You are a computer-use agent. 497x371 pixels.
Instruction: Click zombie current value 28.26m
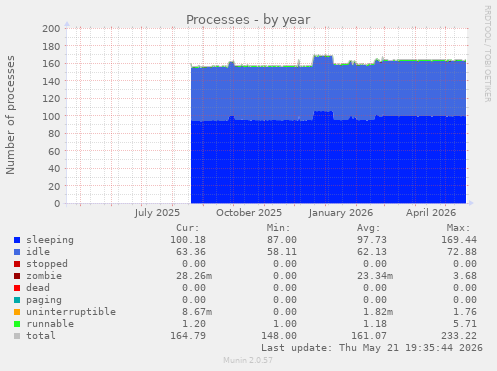pos(194,276)
